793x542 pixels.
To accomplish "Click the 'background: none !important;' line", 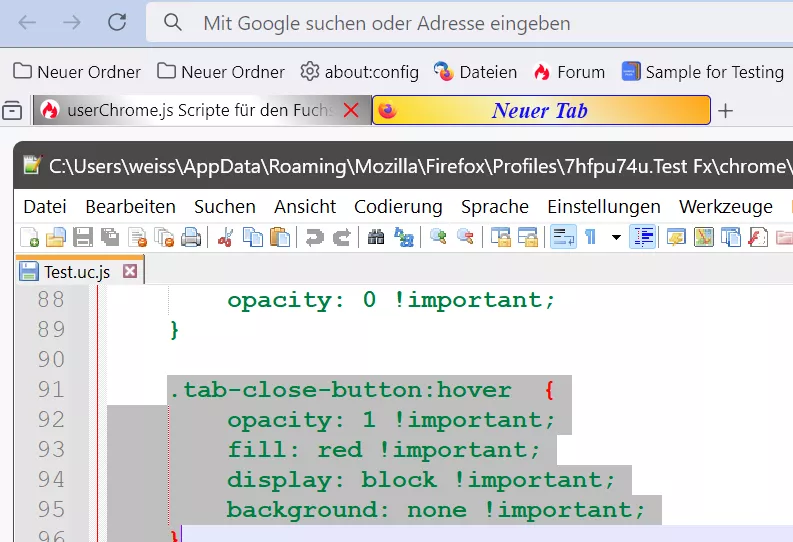I will pos(436,510).
